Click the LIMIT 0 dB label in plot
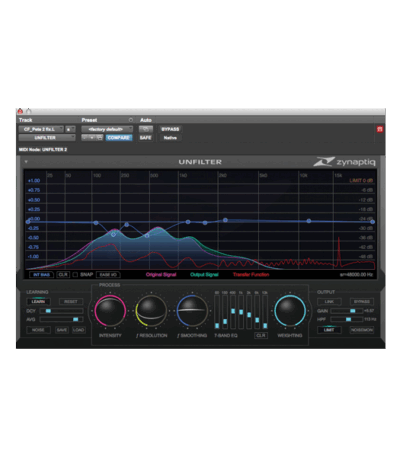The height and width of the screenshot is (457, 400). tap(361, 180)
